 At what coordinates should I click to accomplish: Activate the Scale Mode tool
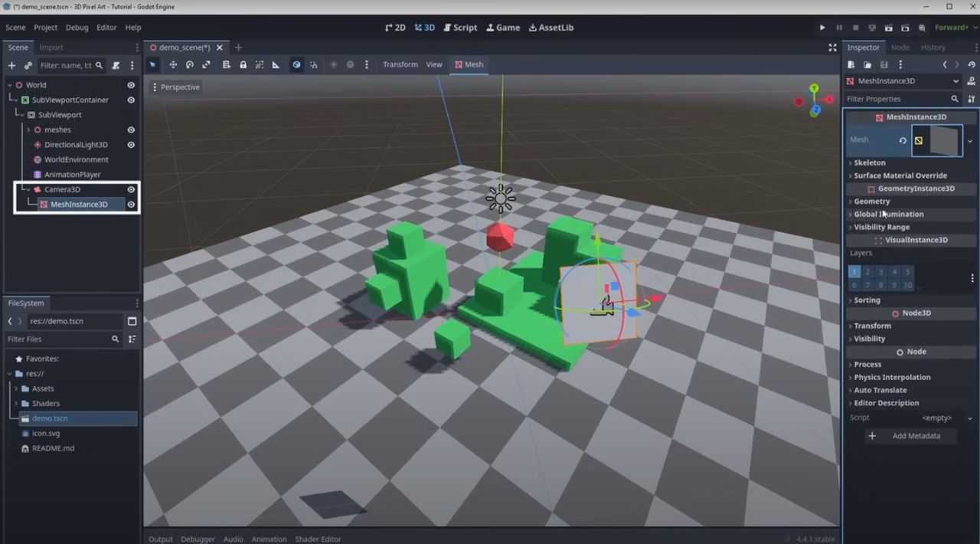[206, 64]
